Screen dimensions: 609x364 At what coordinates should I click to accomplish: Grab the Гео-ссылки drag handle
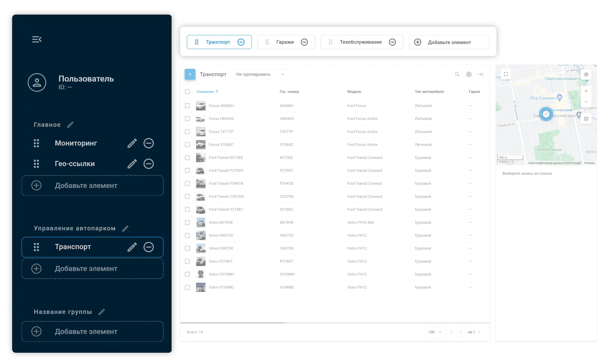(36, 164)
